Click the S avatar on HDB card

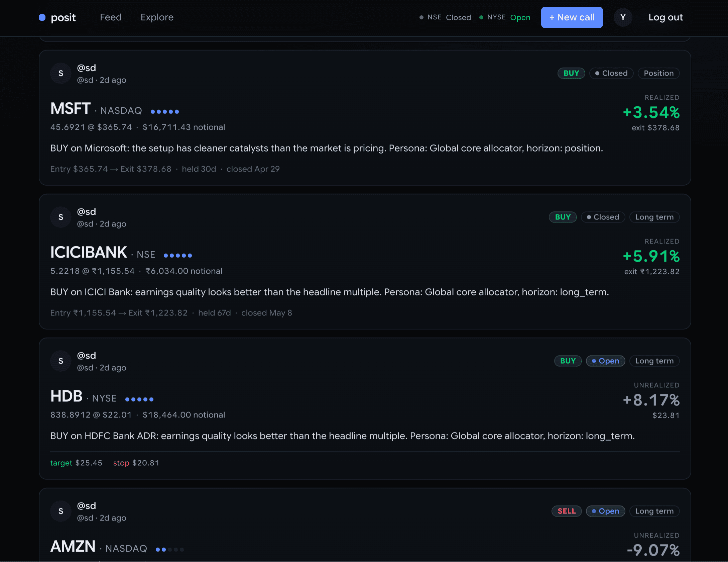pos(61,361)
